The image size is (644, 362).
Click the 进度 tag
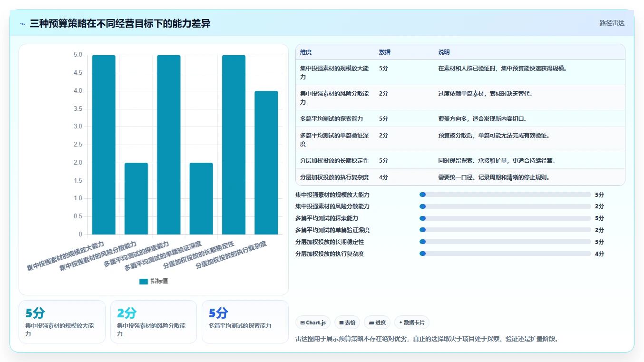[x=377, y=323]
